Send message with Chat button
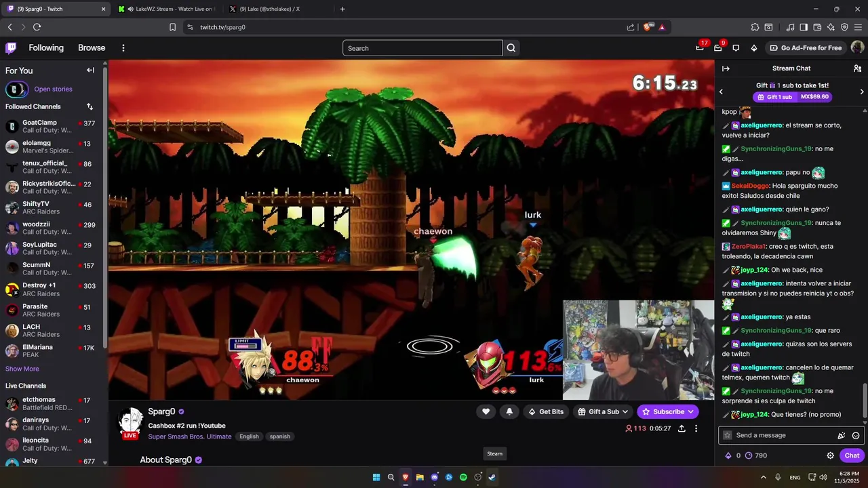Screen dimensions: 868x488 pyautogui.click(x=852, y=455)
